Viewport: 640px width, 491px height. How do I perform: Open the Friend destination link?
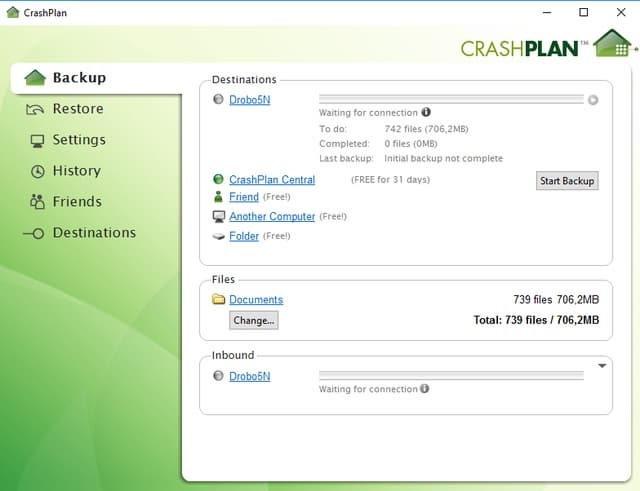click(244, 197)
